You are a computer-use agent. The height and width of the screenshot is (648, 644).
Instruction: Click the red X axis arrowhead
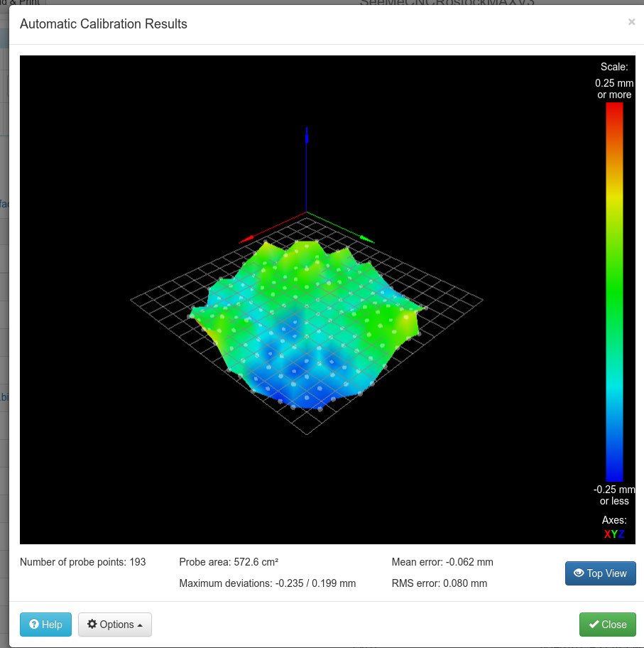(244, 240)
